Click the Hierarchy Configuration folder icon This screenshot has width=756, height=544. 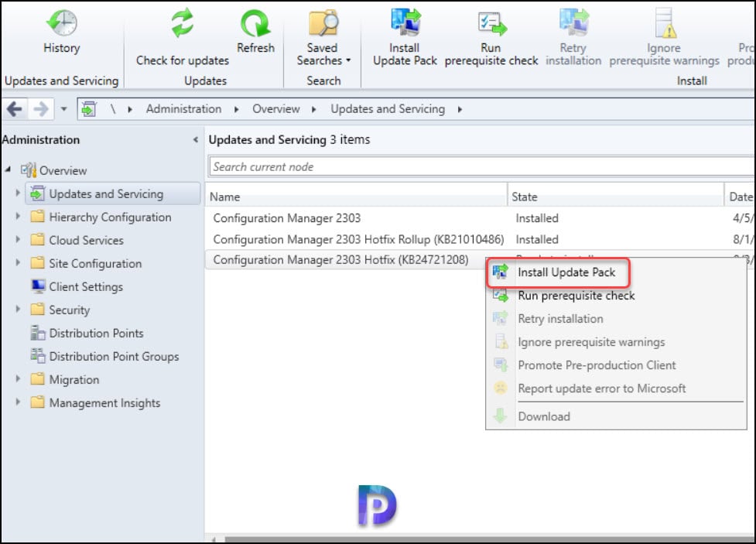[38, 216]
